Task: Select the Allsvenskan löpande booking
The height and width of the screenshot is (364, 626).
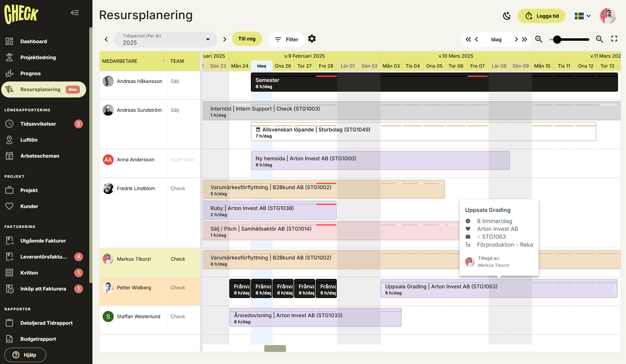Action: [x=424, y=132]
